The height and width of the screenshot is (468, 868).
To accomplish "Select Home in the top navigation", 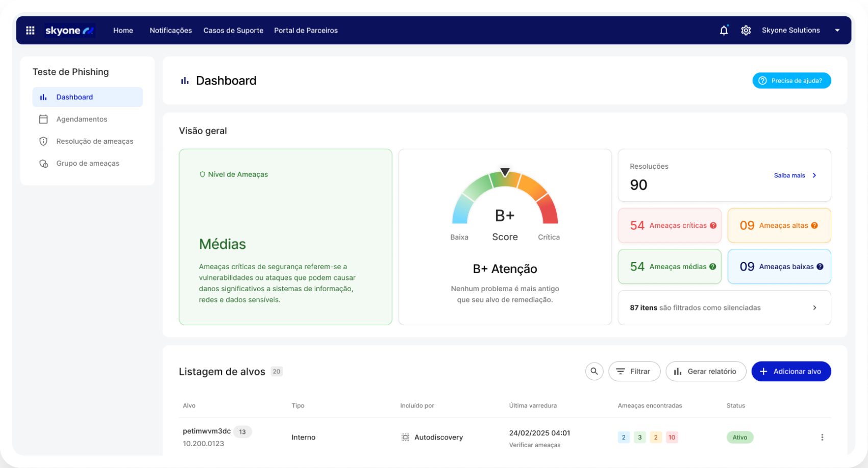I will [x=122, y=30].
